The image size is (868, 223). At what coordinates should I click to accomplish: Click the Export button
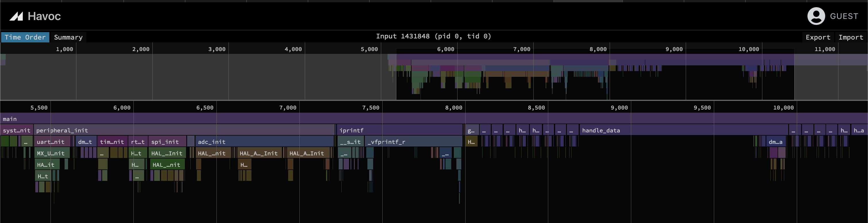point(817,37)
